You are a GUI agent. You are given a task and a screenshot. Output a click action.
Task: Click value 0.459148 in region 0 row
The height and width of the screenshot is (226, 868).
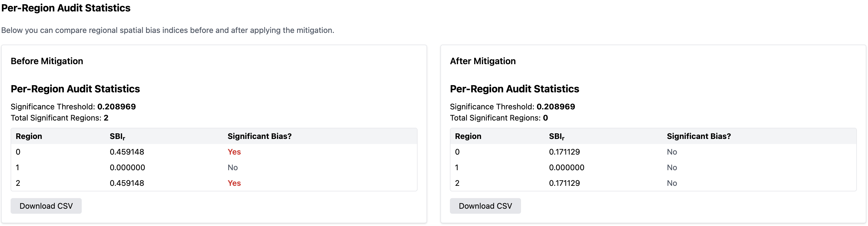127,152
